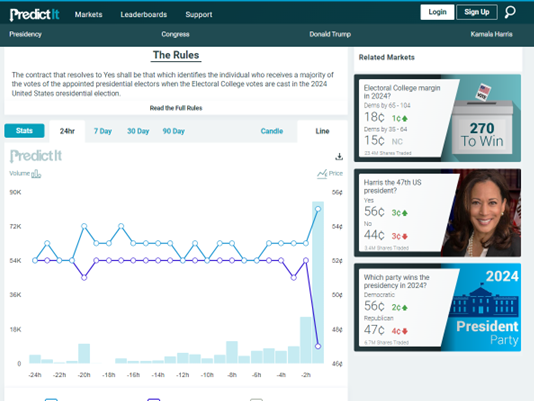The image size is (534, 401).
Task: Open Harris the 47th US president card
Action: coord(437,213)
